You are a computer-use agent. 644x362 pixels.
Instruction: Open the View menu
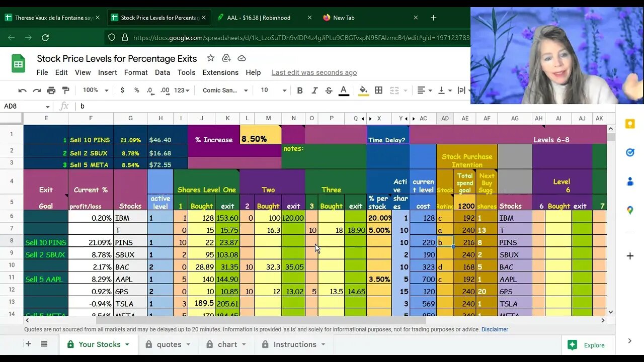(x=83, y=72)
